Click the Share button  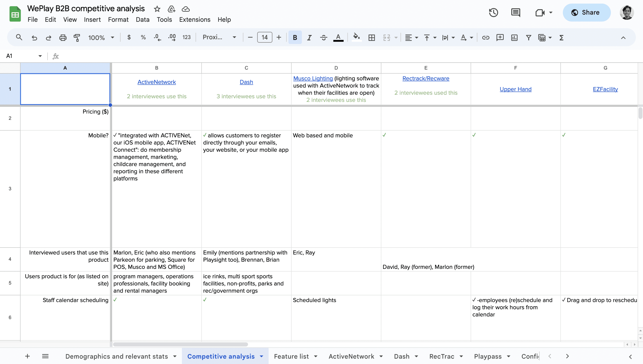tap(586, 13)
